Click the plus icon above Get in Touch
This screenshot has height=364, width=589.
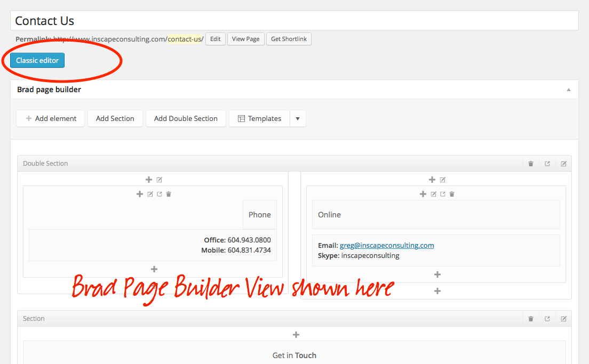[x=296, y=335]
